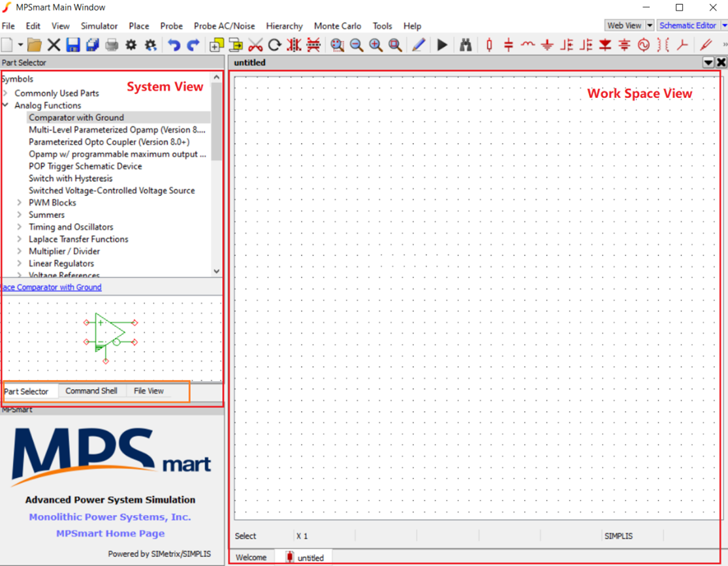Open the Tools menu
Screen dimensions: 728x566
382,26
